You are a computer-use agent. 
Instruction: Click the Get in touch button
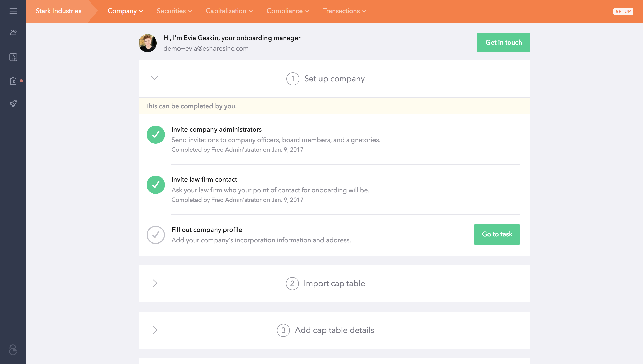[504, 42]
